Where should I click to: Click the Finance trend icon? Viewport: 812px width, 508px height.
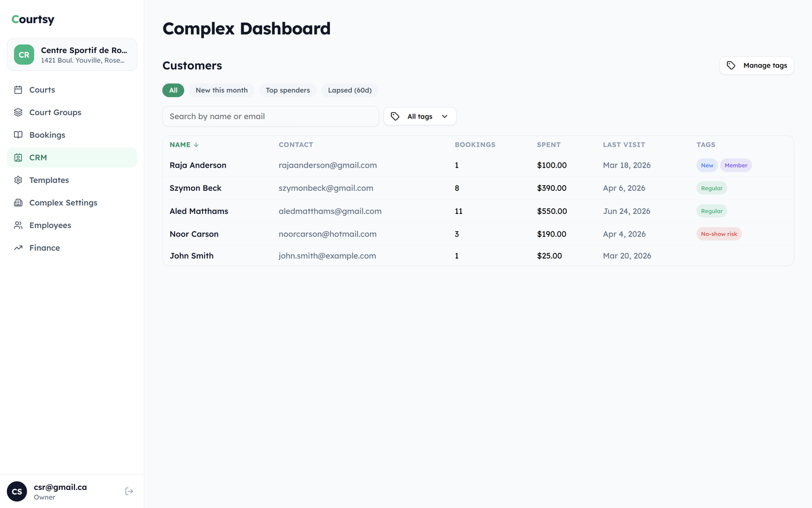click(18, 248)
